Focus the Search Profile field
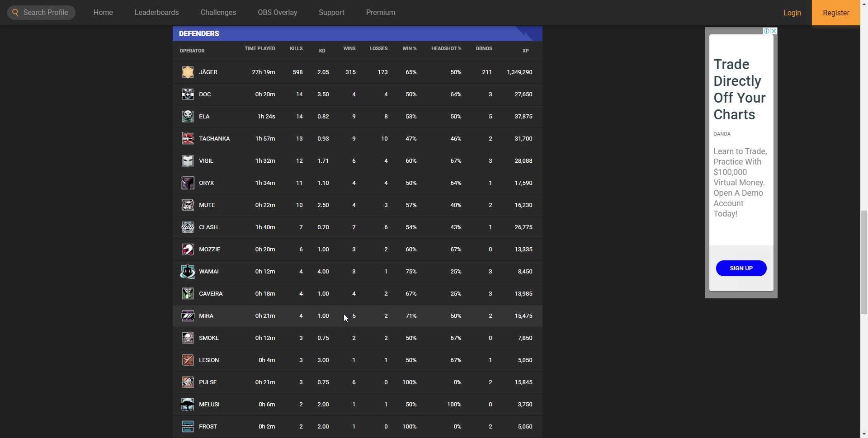Screen dimensions: 868x438 pyautogui.click(x=46, y=13)
